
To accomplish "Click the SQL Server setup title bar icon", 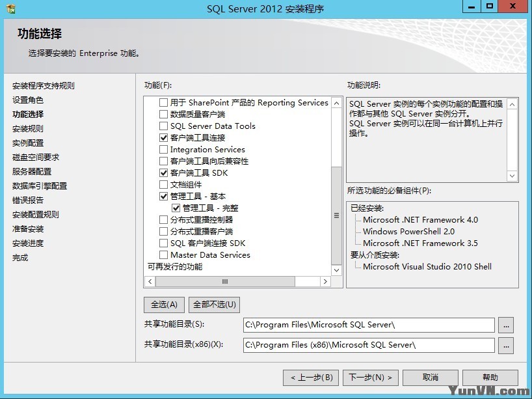I will point(10,8).
